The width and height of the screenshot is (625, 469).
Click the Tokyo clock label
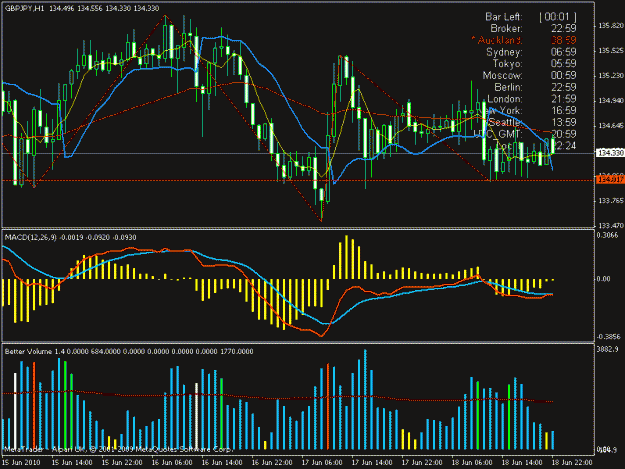pyautogui.click(x=507, y=64)
